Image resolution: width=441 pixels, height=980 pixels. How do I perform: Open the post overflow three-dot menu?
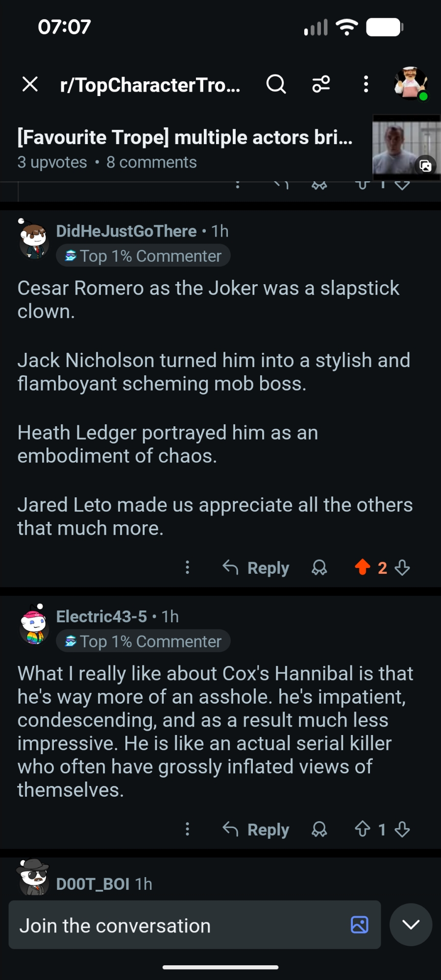tap(366, 84)
